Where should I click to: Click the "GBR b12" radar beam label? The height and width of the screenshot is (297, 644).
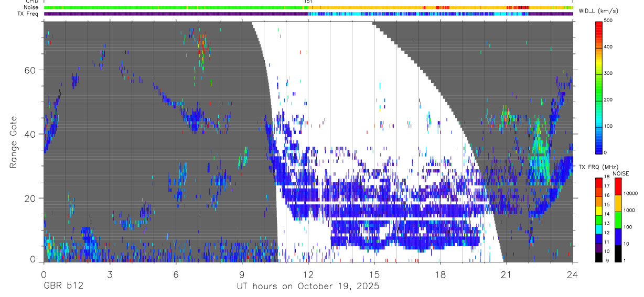pyautogui.click(x=63, y=287)
